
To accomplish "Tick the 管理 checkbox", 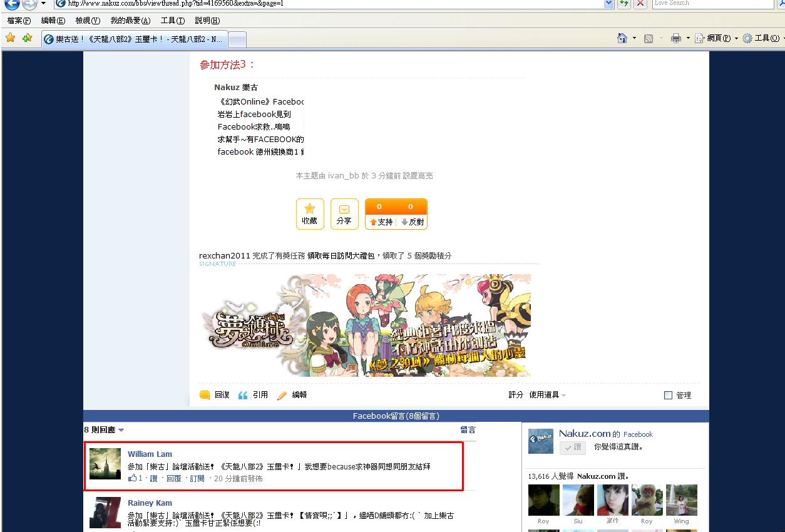I will (668, 396).
